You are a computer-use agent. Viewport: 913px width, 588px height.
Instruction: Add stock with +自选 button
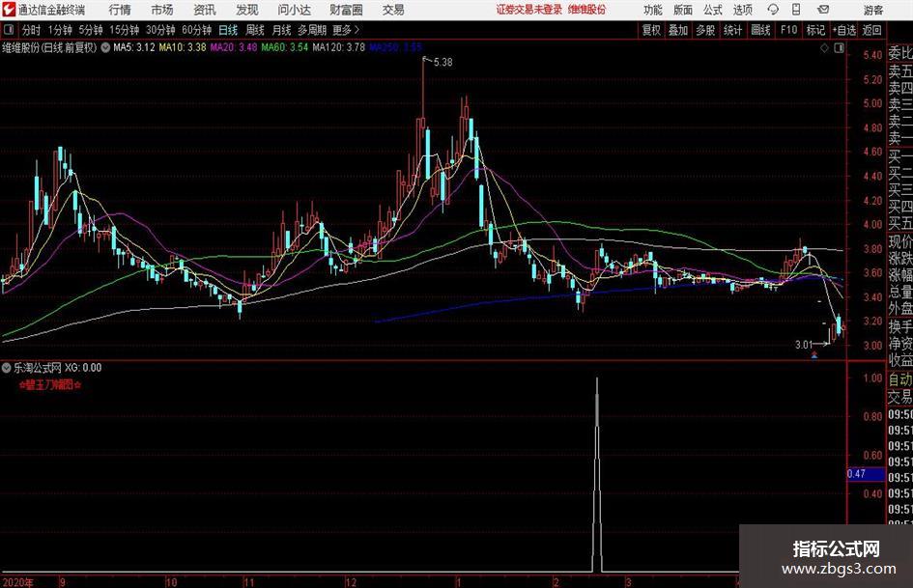[x=843, y=30]
